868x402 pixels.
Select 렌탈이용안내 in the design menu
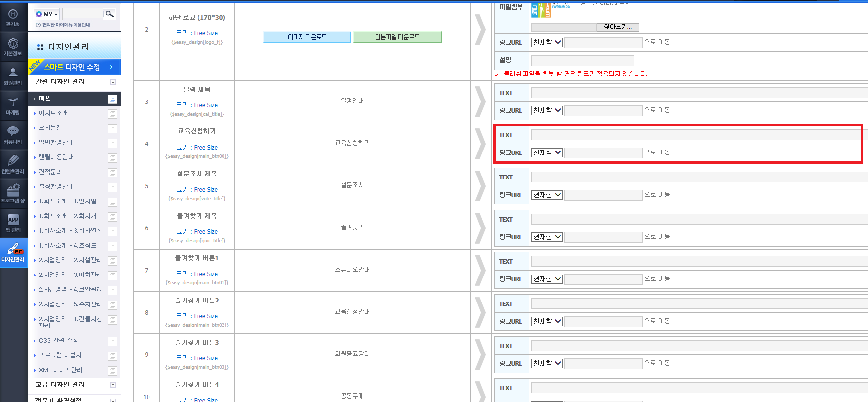click(x=56, y=157)
